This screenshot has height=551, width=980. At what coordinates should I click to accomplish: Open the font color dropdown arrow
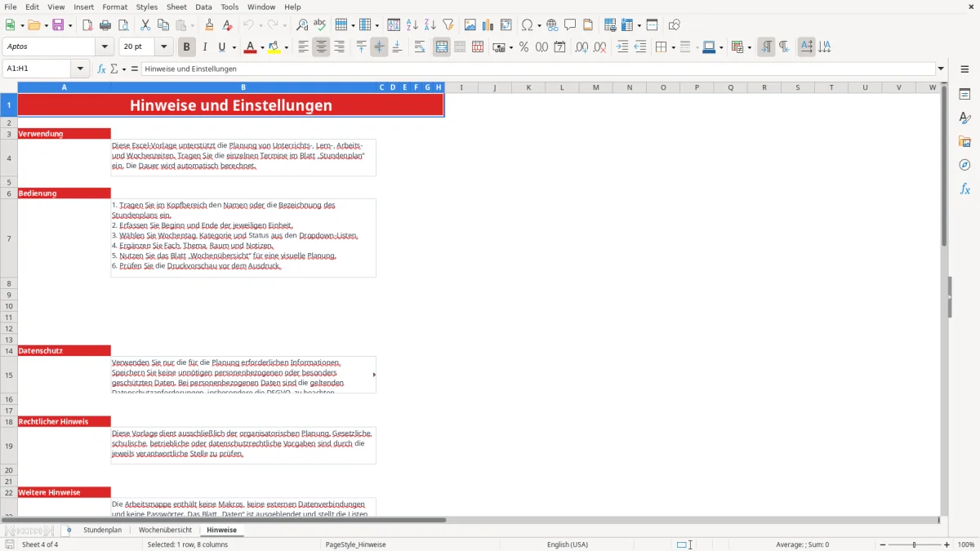263,47
